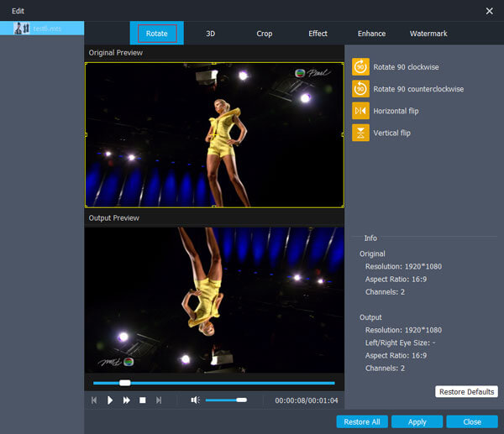Click the Restore Defaults button

point(466,391)
